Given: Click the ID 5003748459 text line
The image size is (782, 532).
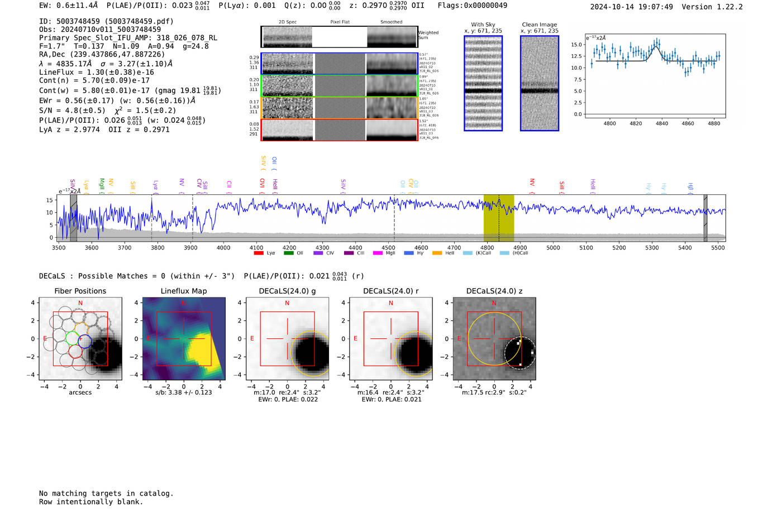Looking at the screenshot, I should point(106,21).
